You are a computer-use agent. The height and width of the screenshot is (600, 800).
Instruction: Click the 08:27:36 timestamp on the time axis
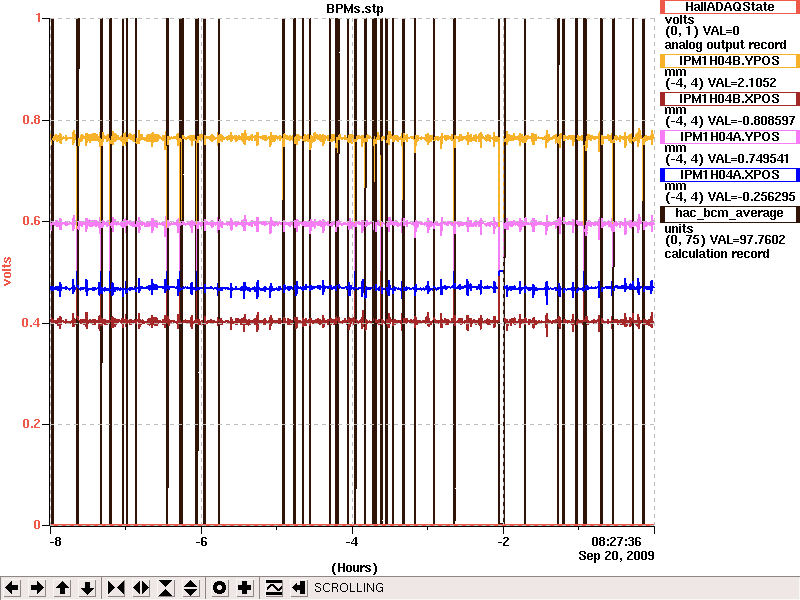pyautogui.click(x=616, y=541)
